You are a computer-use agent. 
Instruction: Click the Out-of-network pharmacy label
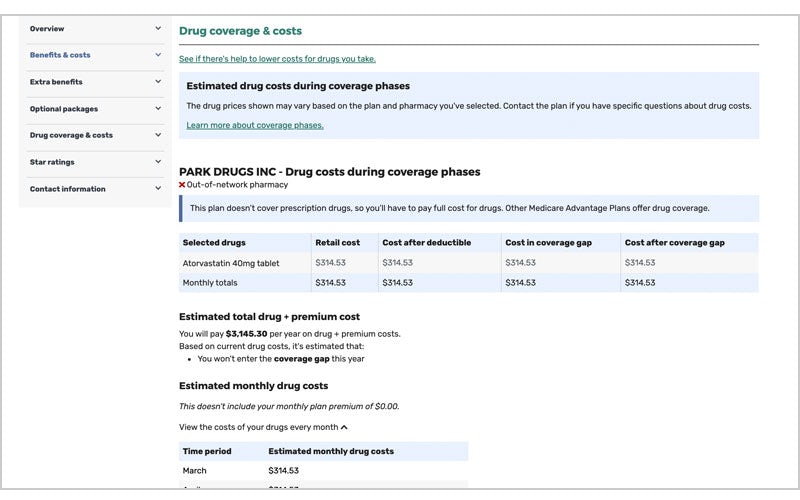click(237, 185)
